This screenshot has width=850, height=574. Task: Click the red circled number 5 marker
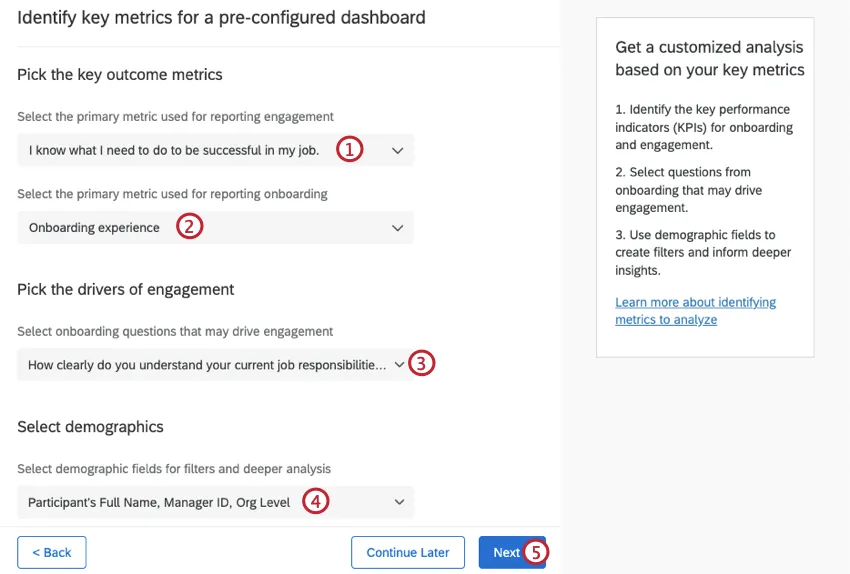(x=536, y=552)
